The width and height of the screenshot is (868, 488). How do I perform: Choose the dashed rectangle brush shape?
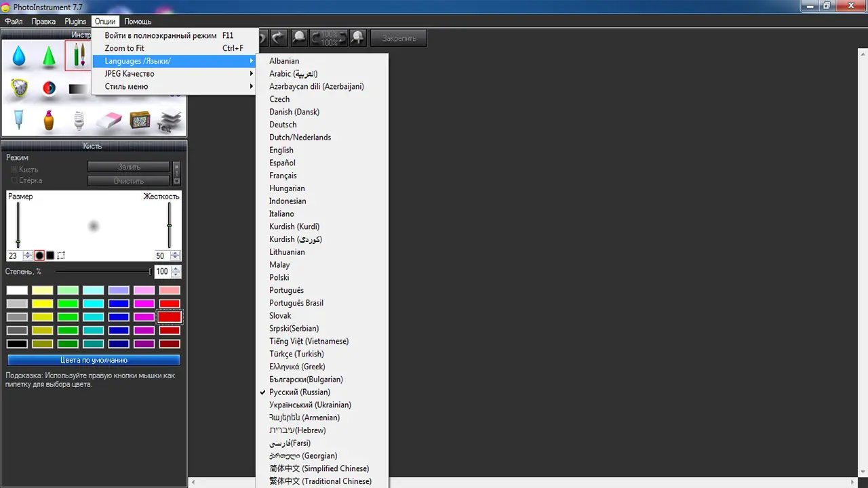point(61,256)
